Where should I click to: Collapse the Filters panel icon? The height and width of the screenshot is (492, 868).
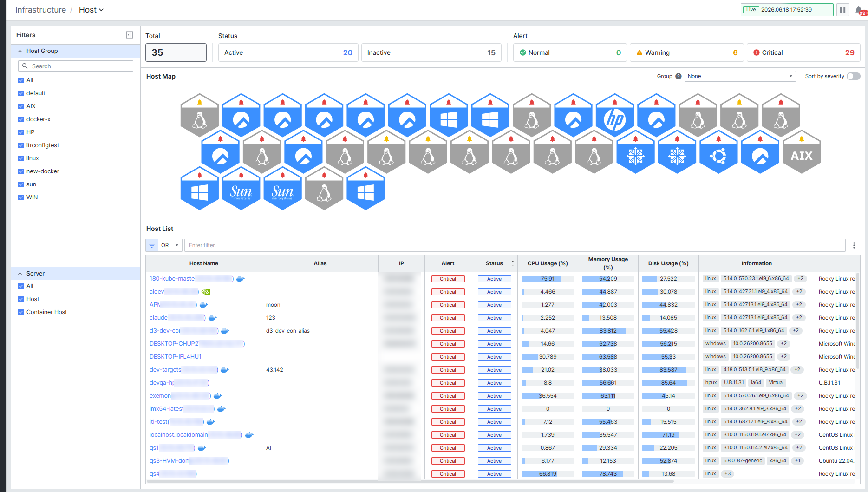tap(130, 35)
